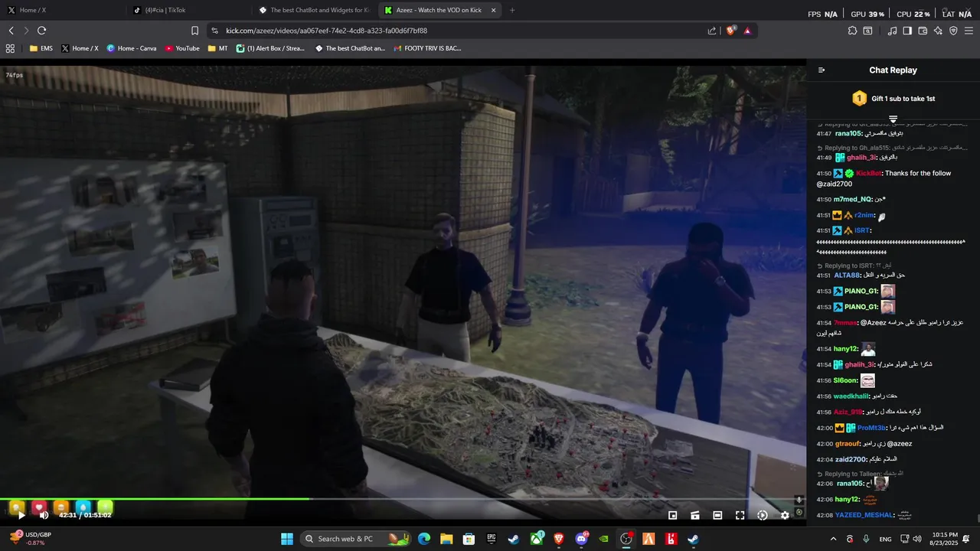
Task: Show hidden system tray icons
Action: [833, 540]
